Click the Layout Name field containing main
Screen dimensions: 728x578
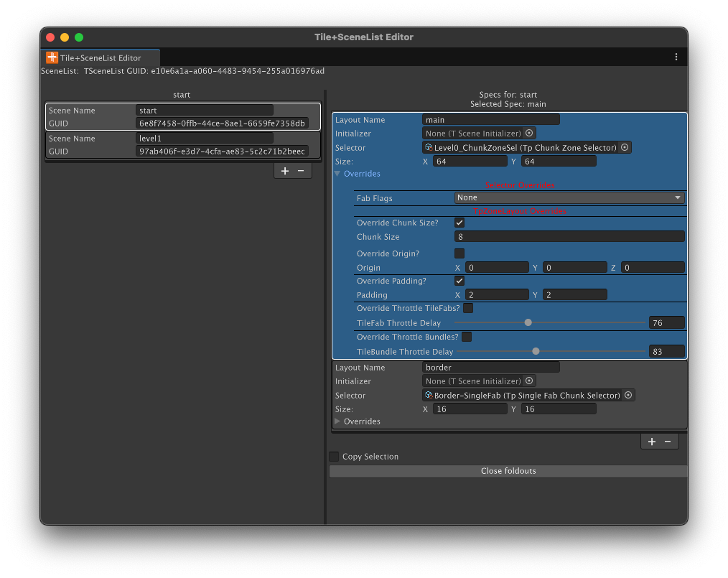[x=491, y=120]
